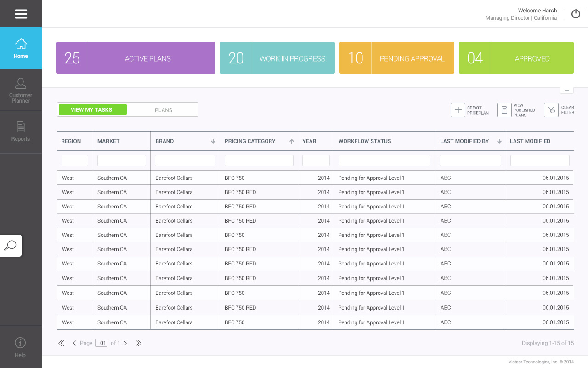Click the Clear Filter icon

pos(551,110)
